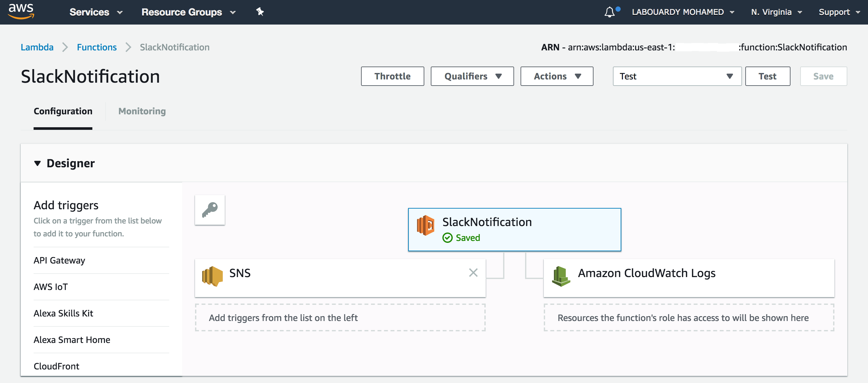Click the pushpin shortcut icon

(x=260, y=12)
